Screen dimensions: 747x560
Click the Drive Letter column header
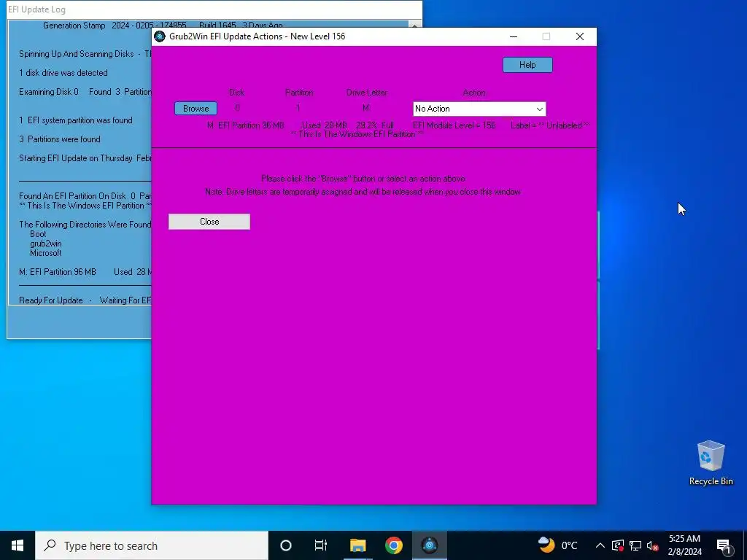367,93
